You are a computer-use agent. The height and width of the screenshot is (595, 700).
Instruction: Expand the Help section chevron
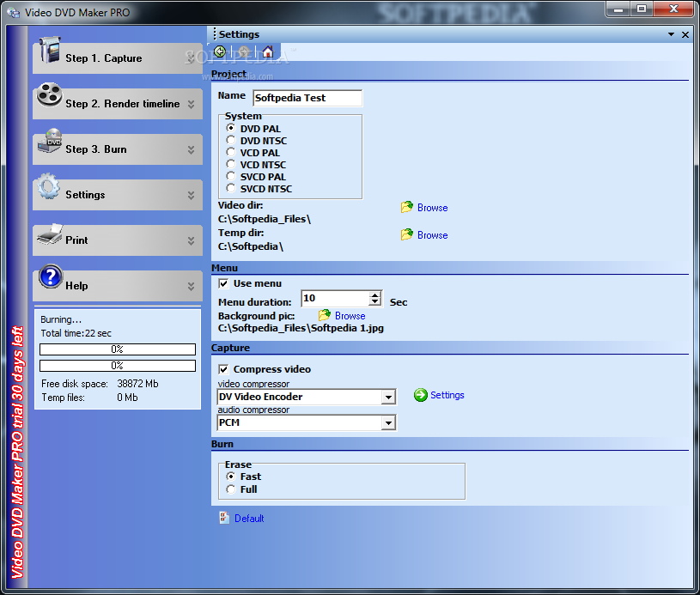[x=191, y=287]
